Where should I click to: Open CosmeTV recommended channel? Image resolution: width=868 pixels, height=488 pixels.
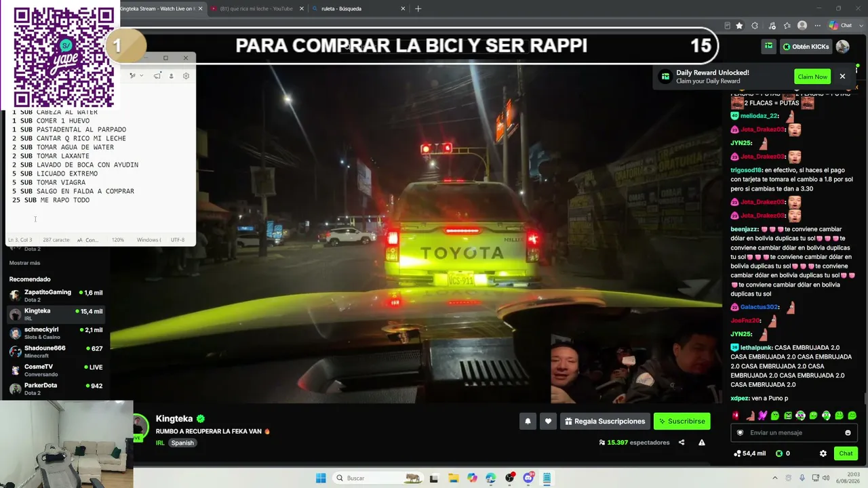coord(56,370)
